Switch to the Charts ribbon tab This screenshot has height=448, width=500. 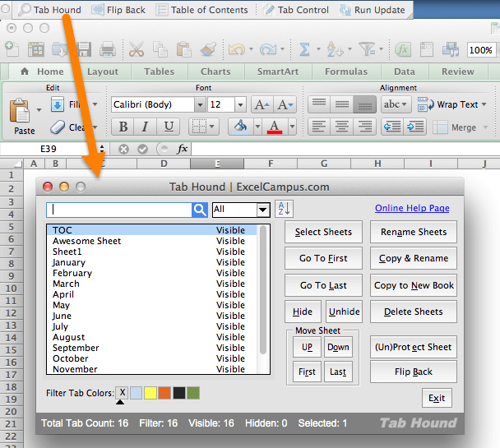point(215,72)
